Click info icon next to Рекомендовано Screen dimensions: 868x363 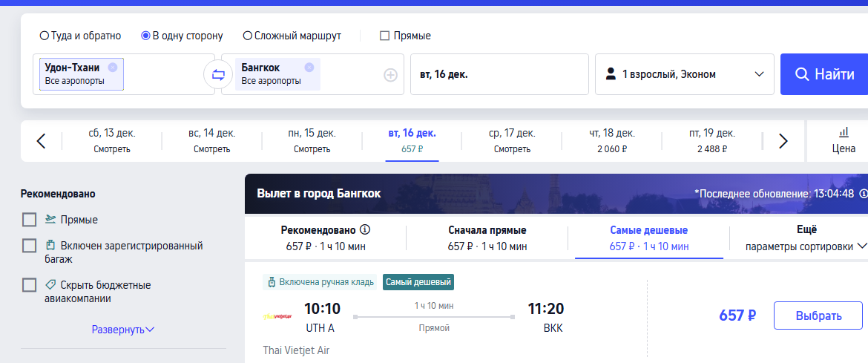point(364,229)
